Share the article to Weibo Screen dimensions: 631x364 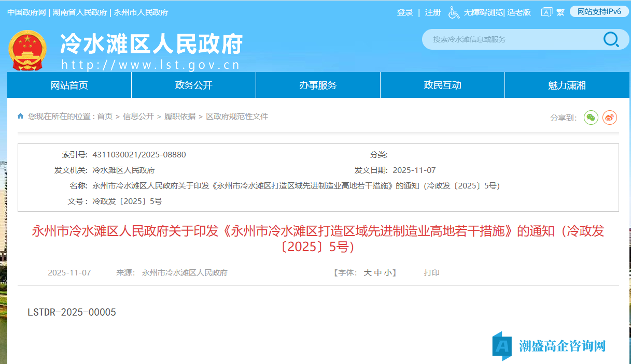(610, 118)
